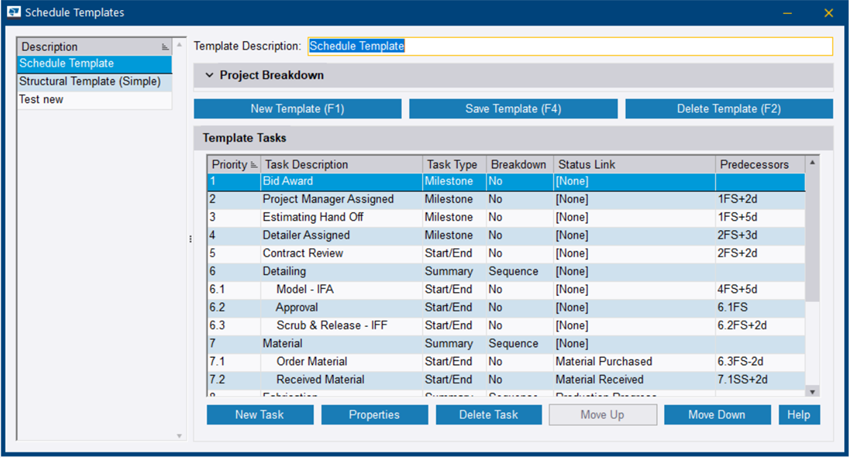Click the Task Description column header

coord(340,164)
